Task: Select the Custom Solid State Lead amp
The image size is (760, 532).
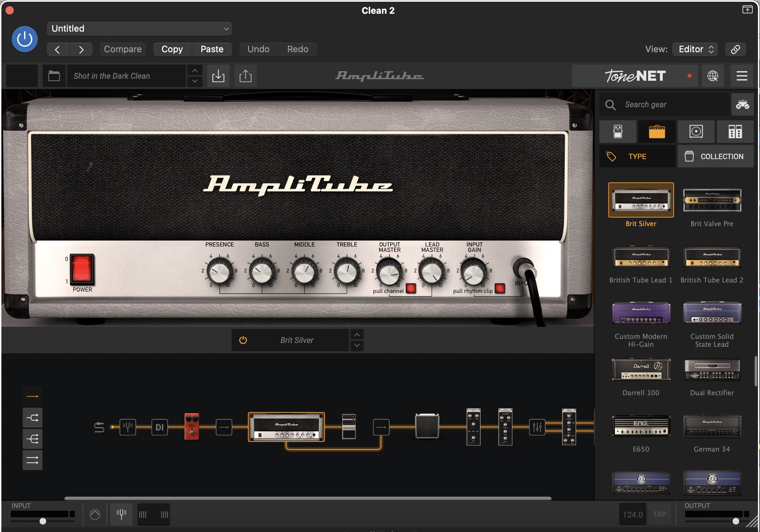Action: (x=712, y=313)
